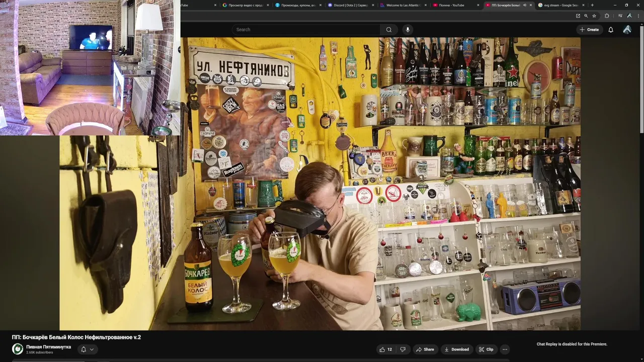
Task: Click the YouTube search magnifier button
Action: tap(389, 30)
